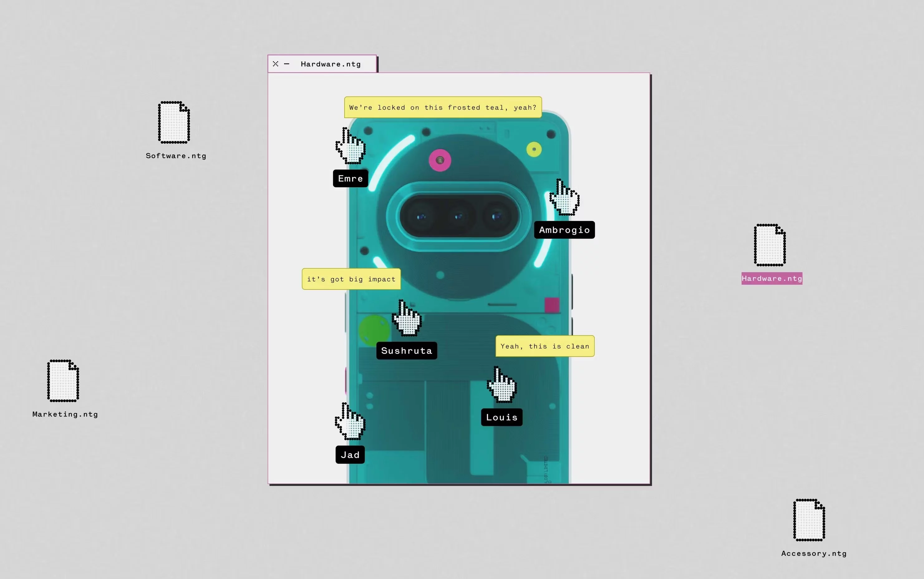
Task: Click Ambrogio's hand cursor icon
Action: 565,199
